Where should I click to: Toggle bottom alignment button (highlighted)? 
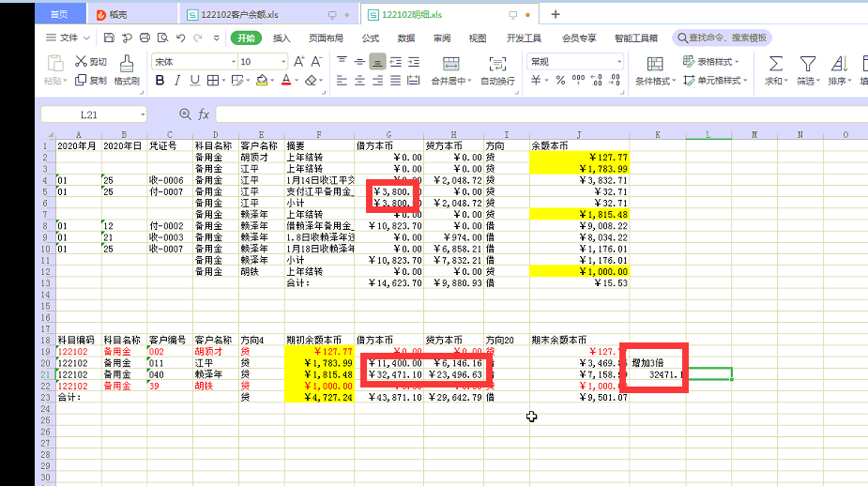coord(377,61)
